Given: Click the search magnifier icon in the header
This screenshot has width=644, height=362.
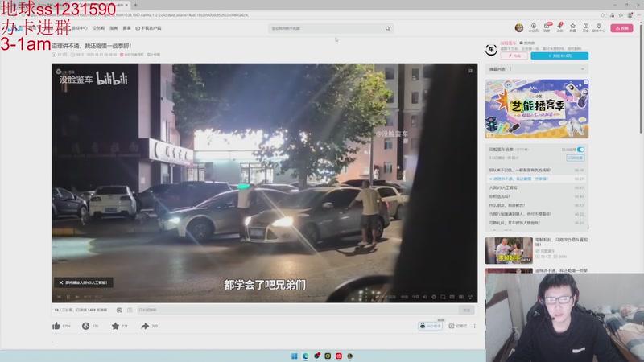Looking at the screenshot, I should click(x=387, y=28).
